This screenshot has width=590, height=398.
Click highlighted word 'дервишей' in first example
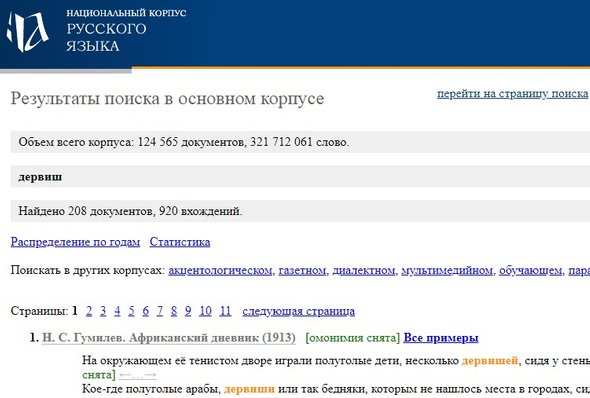coord(490,361)
